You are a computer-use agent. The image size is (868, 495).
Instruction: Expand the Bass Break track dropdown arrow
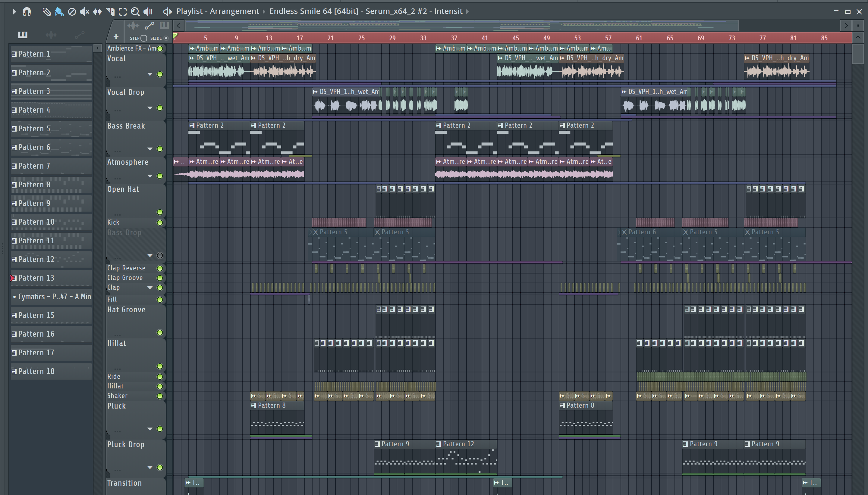click(x=150, y=149)
